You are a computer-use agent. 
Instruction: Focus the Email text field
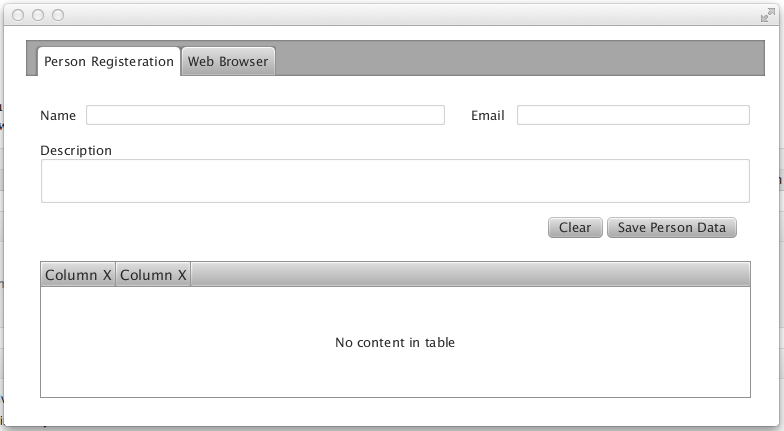coord(633,115)
